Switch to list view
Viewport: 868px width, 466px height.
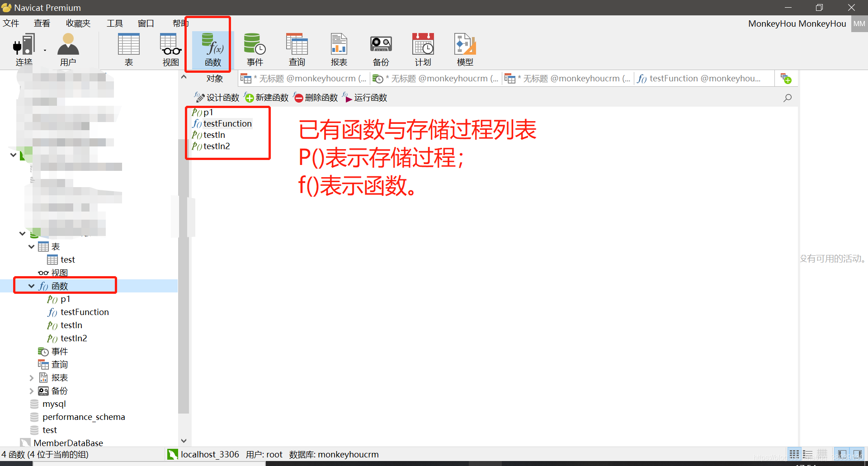808,454
